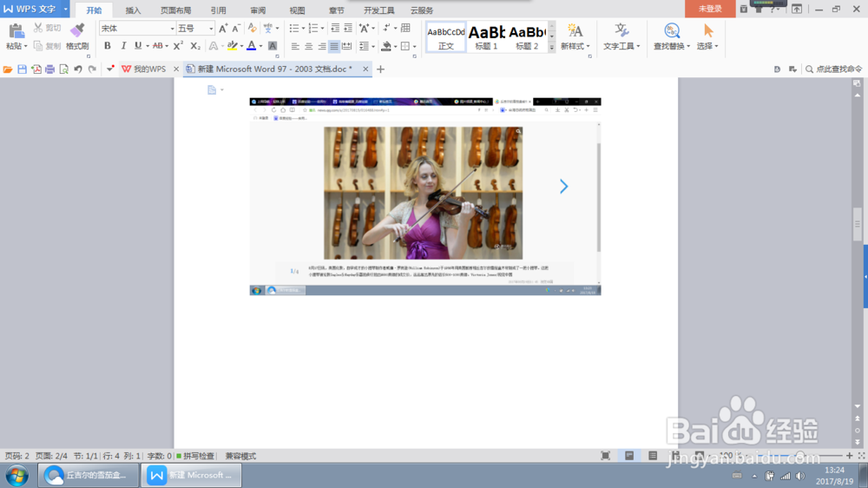Open numbered list style dropdown

(x=322, y=29)
